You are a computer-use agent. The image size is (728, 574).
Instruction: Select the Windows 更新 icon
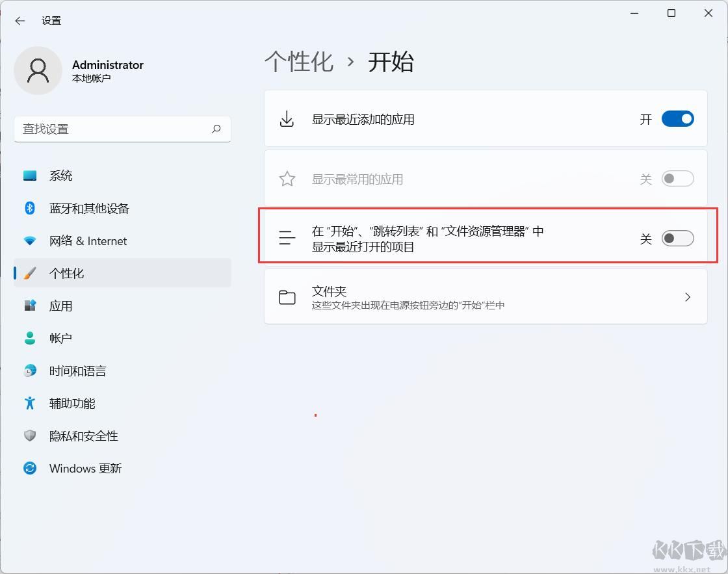pos(30,468)
